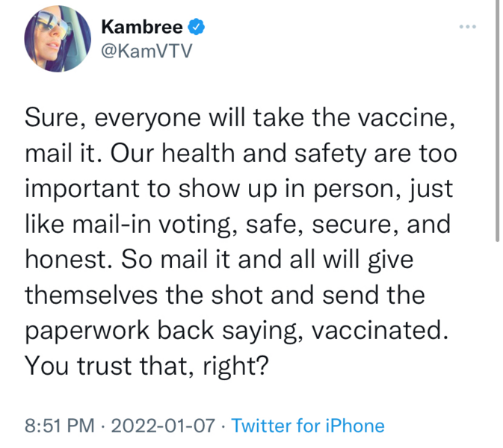The width and height of the screenshot is (503, 448).
Task: Click the vertical scrollbar on the right edge
Action: (x=497, y=122)
